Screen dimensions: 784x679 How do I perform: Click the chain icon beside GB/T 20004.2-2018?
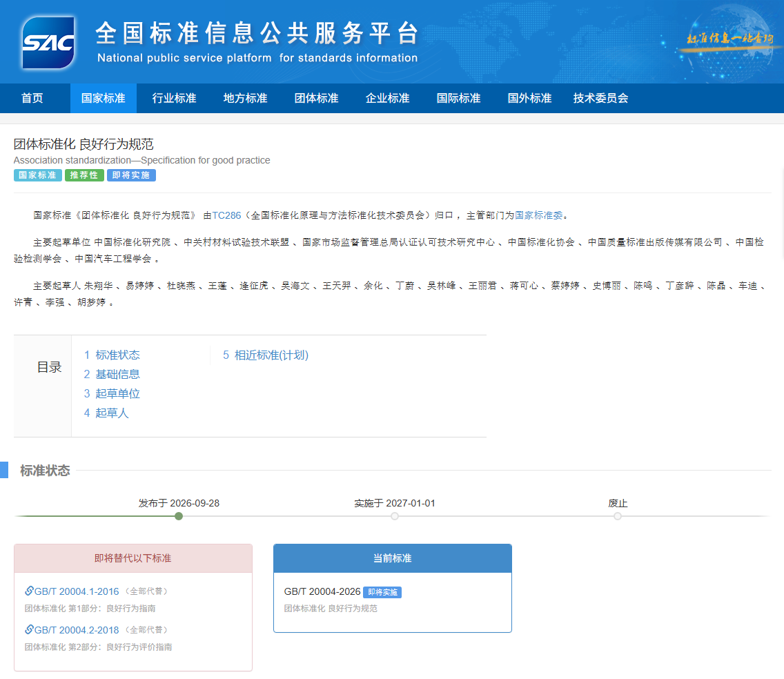[x=29, y=629]
